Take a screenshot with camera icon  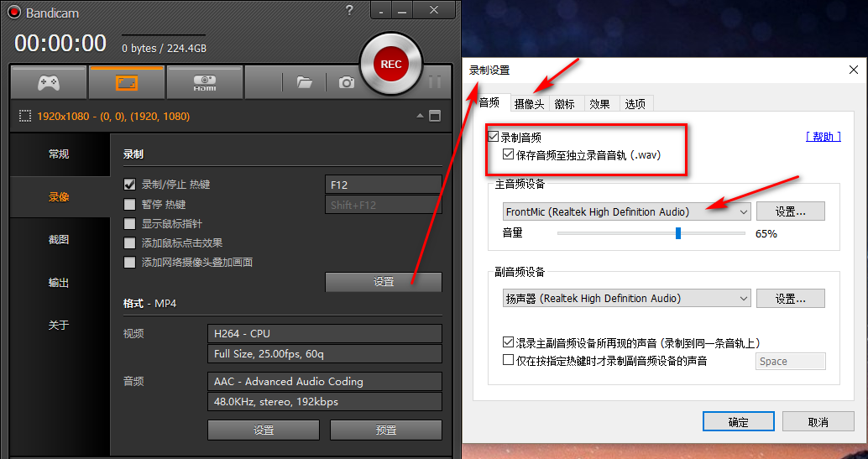[347, 82]
